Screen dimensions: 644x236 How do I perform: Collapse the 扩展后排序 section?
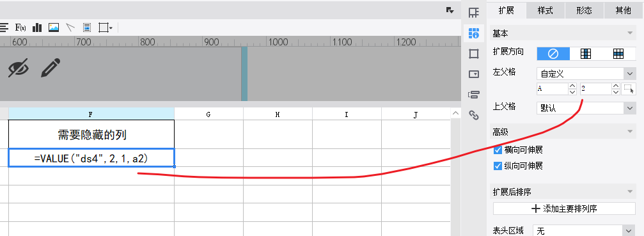click(630, 192)
